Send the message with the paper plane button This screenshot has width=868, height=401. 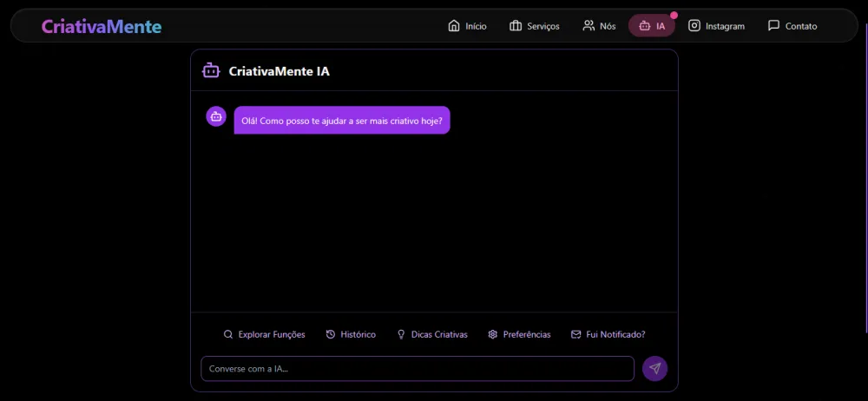(654, 368)
